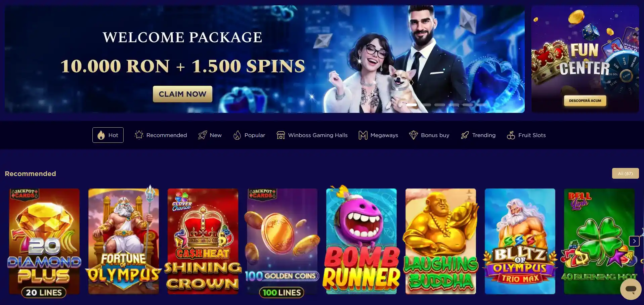
Task: Click the cherry icon for Fruit Slots
Action: pyautogui.click(x=511, y=135)
